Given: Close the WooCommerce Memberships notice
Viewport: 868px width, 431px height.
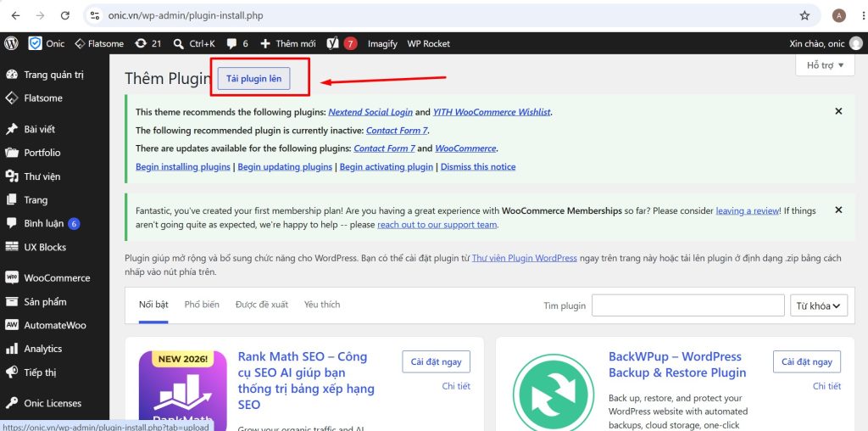Looking at the screenshot, I should coord(838,210).
